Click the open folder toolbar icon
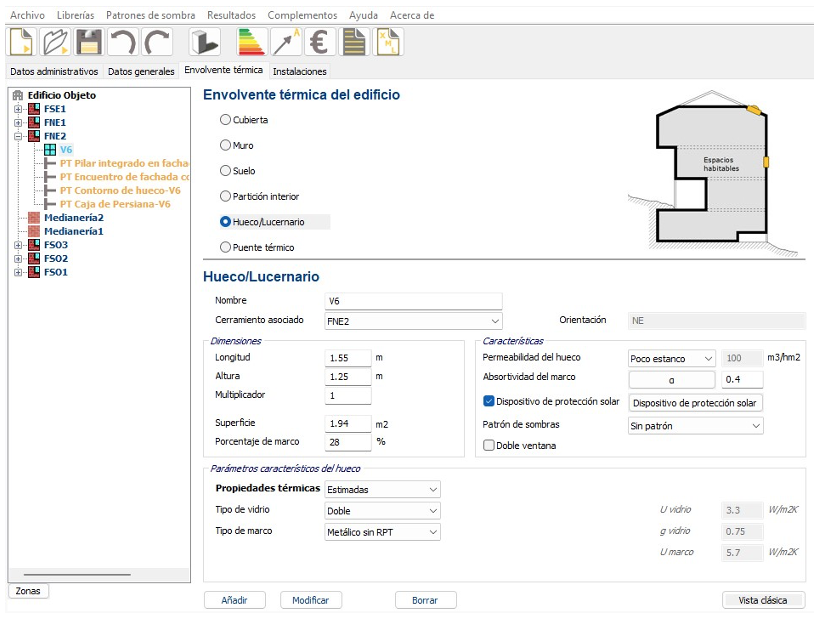820x621 pixels. [56, 42]
